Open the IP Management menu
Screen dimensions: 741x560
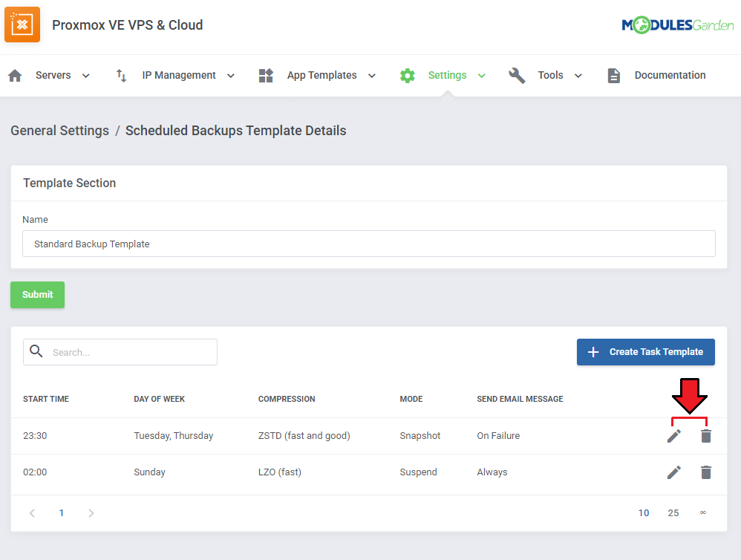179,75
